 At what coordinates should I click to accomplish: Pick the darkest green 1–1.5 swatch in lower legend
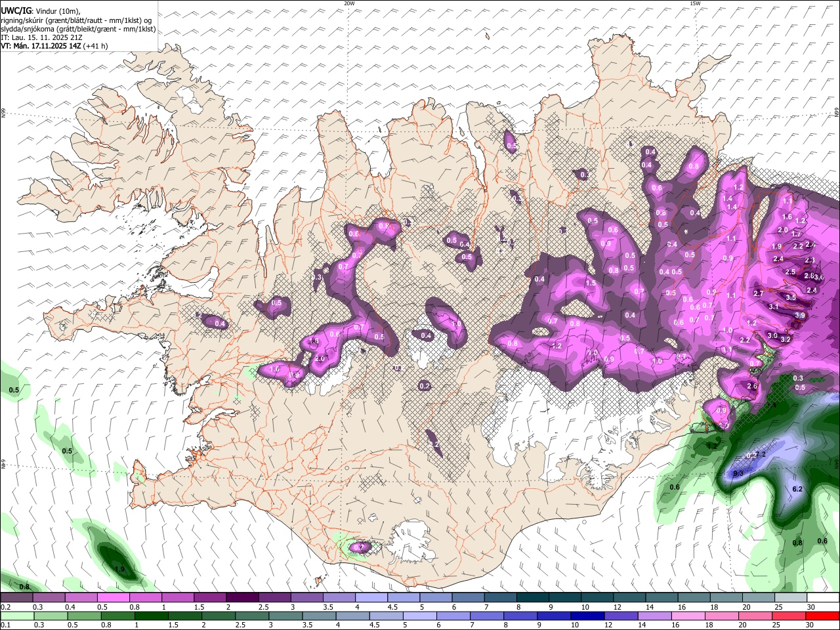(x=151, y=616)
